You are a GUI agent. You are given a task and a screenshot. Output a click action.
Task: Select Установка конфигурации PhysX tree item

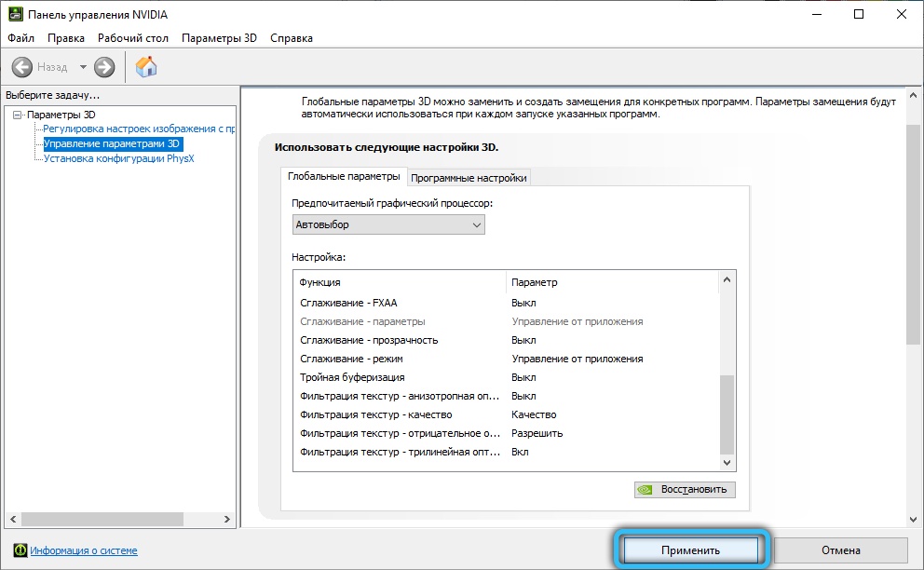point(118,158)
